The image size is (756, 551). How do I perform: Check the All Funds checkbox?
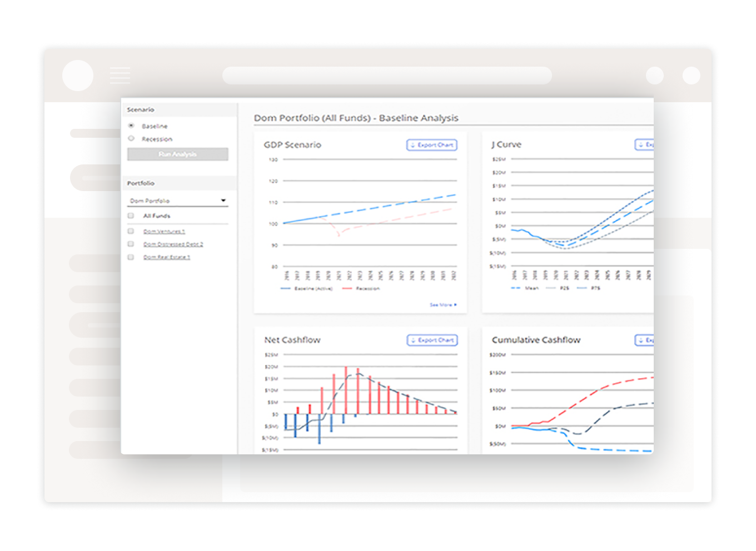(x=131, y=216)
